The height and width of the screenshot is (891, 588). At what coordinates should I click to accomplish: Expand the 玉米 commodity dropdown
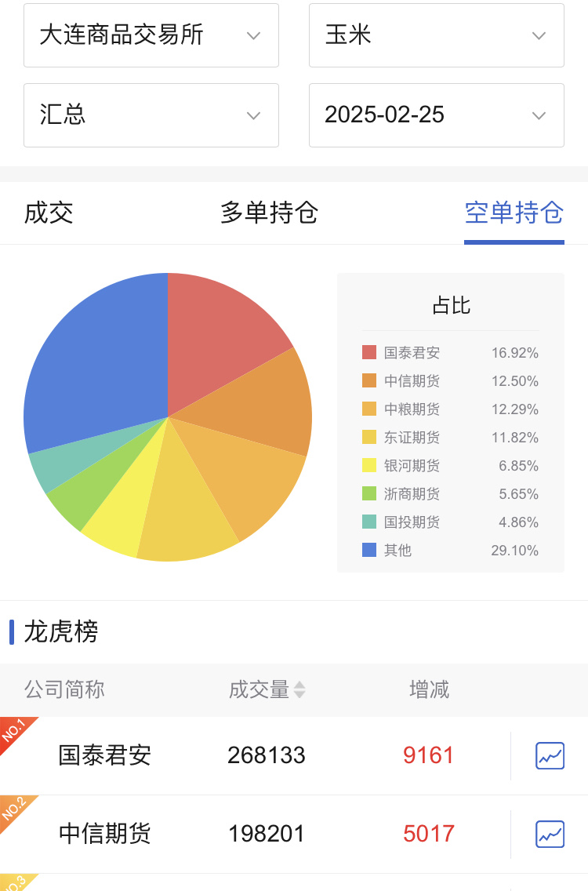click(436, 35)
